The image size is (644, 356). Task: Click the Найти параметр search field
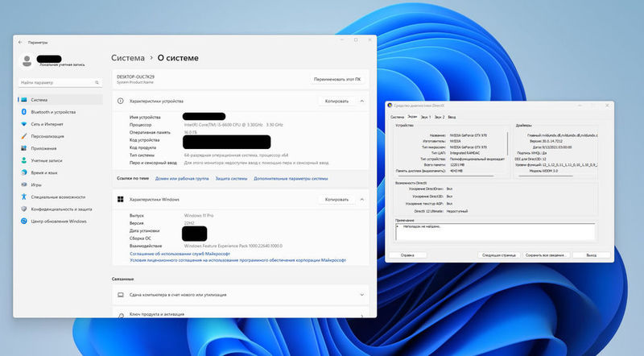click(60, 83)
